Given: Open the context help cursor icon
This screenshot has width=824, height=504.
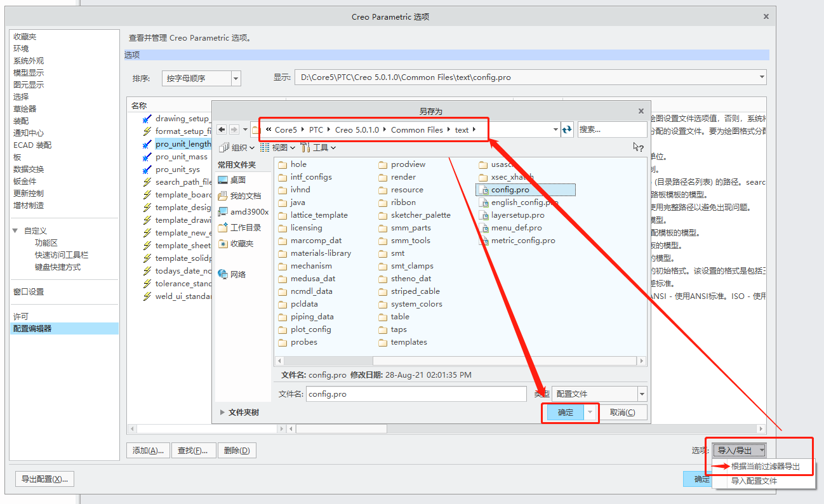Looking at the screenshot, I should 638,147.
